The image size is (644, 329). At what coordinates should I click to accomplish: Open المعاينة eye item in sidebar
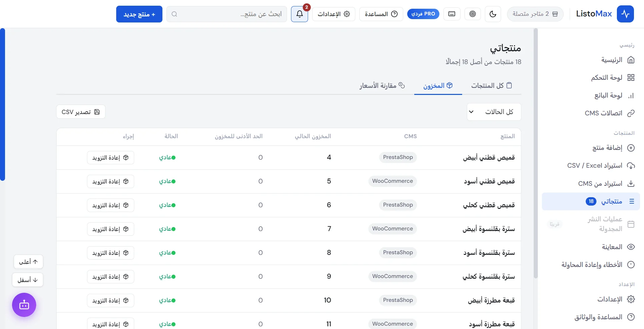(x=591, y=247)
